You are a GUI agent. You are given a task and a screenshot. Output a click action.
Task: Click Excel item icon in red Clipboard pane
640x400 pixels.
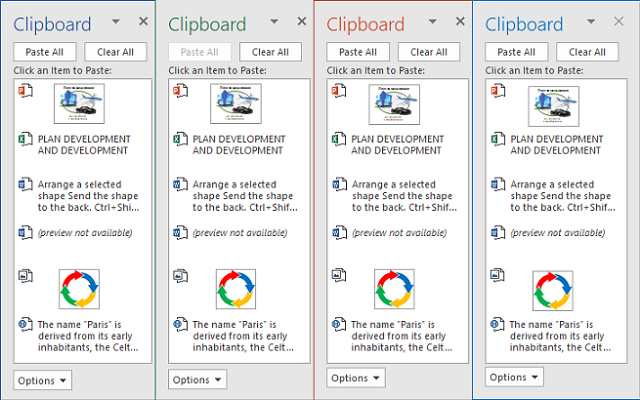coord(339,139)
